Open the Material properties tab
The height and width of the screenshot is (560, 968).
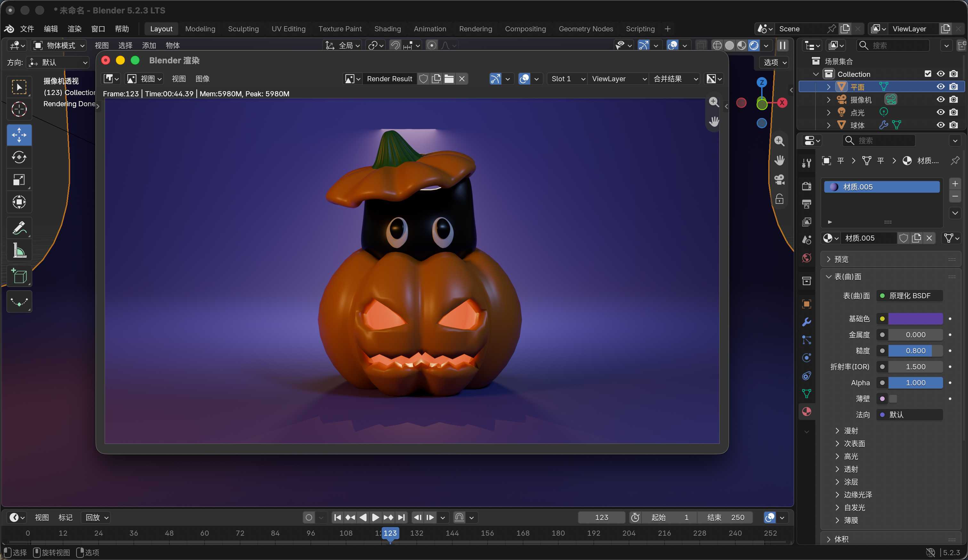[x=806, y=411]
